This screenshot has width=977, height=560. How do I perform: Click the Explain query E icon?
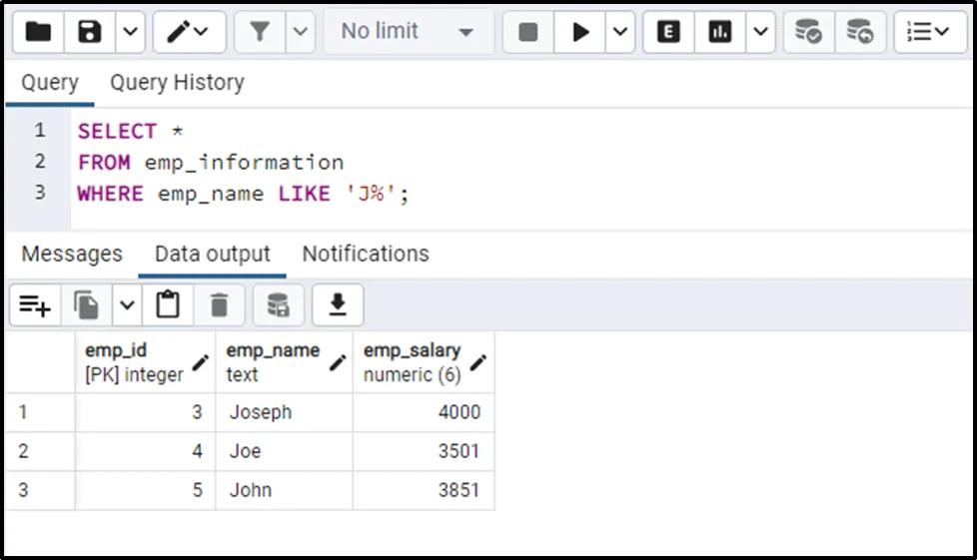click(x=668, y=32)
